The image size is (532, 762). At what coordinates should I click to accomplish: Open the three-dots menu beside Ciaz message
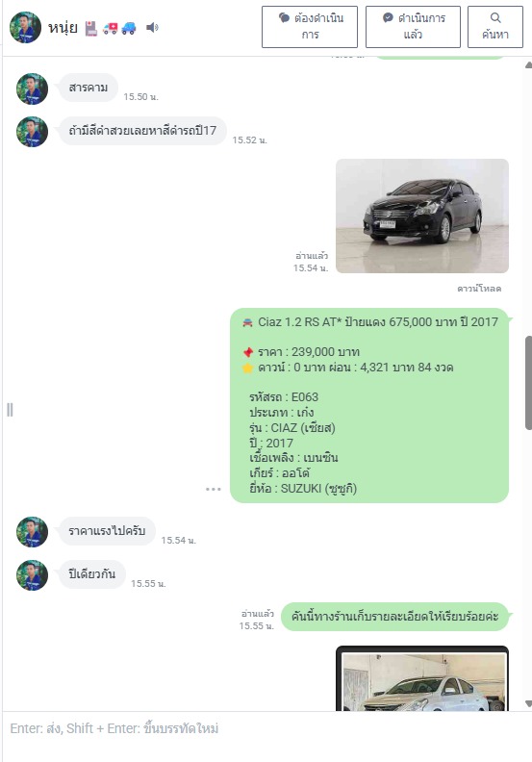(214, 489)
